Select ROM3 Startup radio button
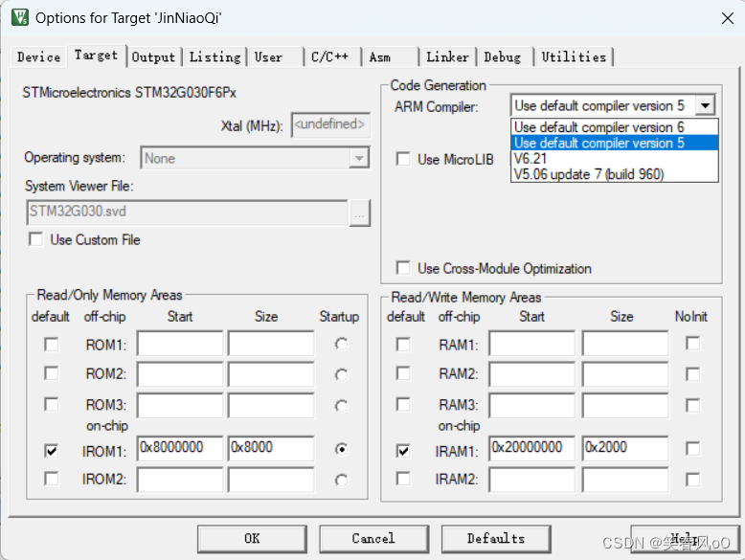The image size is (745, 560). coord(341,406)
